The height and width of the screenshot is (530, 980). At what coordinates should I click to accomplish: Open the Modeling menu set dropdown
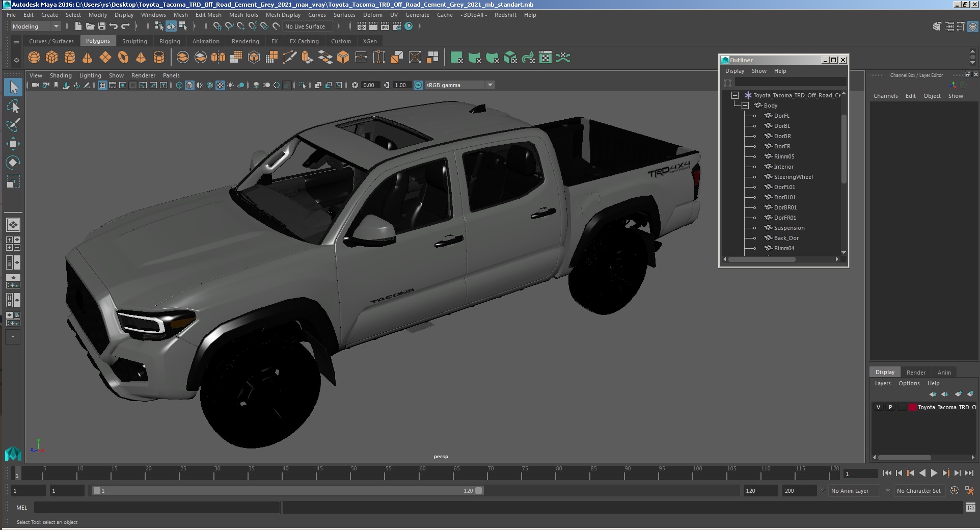coord(36,26)
